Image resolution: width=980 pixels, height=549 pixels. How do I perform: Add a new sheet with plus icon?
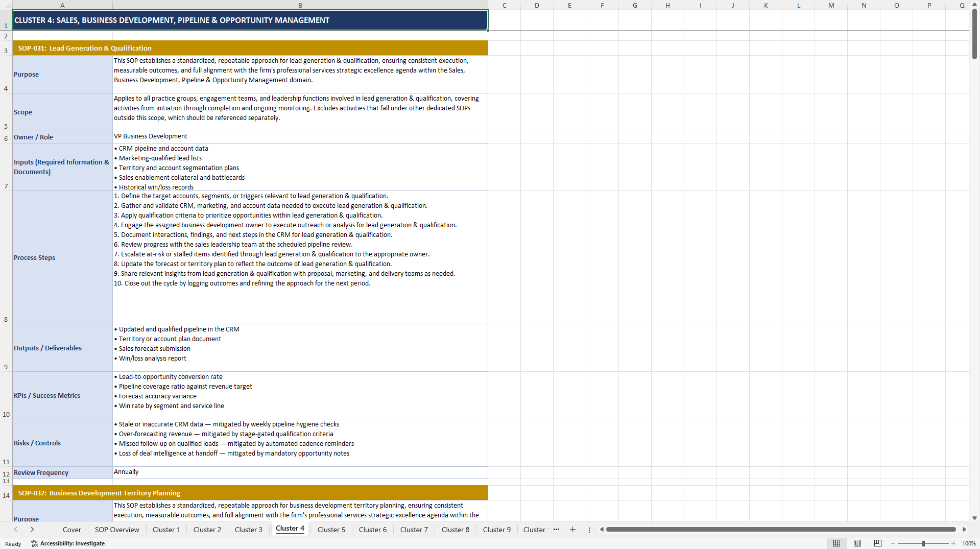572,530
